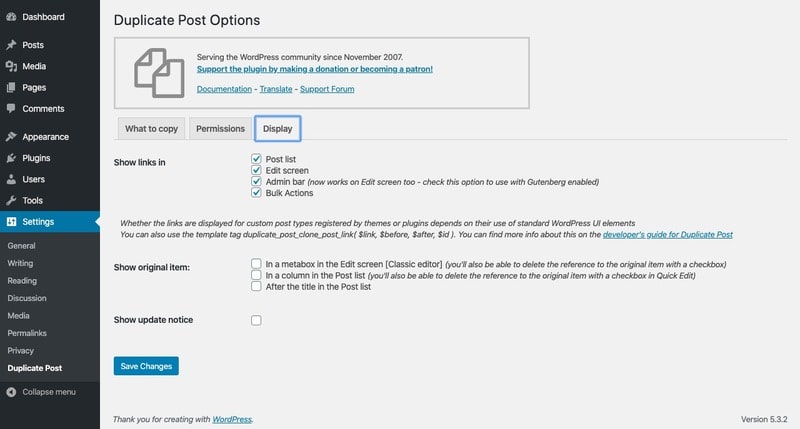The image size is (800, 429).
Task: Click the Duplicate Post plugin logo
Action: click(160, 71)
